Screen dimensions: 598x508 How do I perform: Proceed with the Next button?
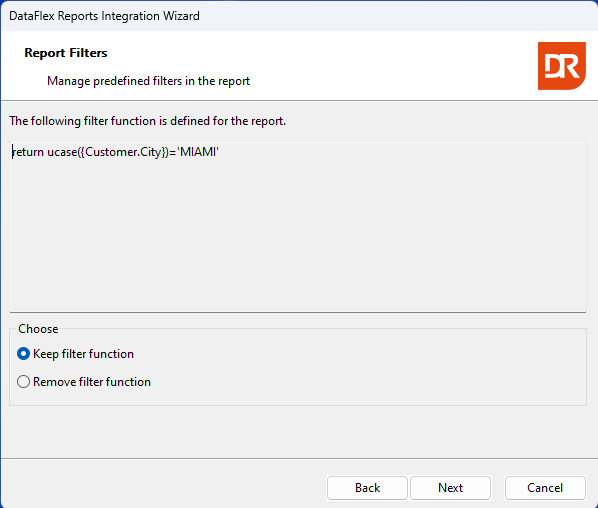click(x=450, y=488)
